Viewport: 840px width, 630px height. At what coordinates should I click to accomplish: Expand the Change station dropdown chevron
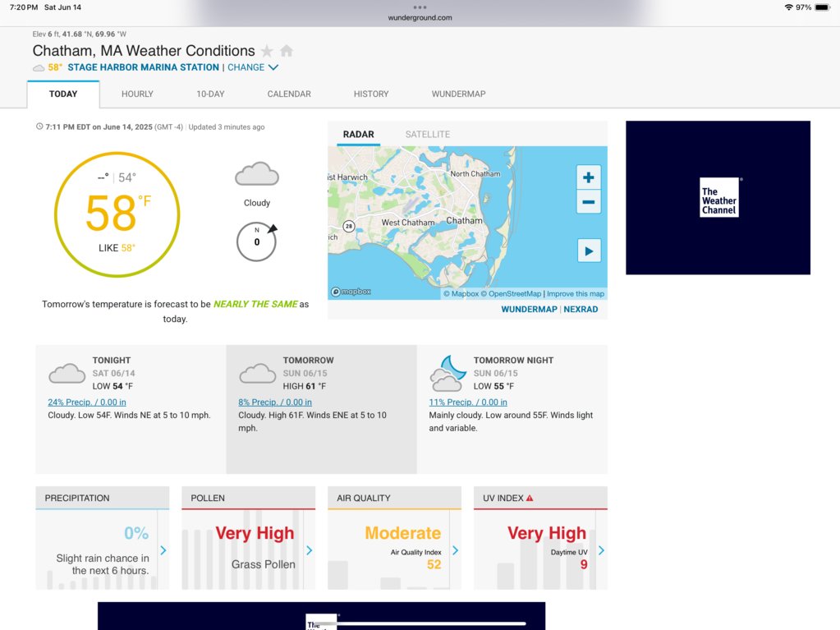click(x=273, y=67)
